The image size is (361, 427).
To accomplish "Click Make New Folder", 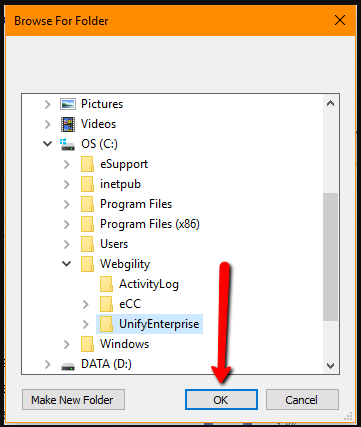I will (73, 400).
